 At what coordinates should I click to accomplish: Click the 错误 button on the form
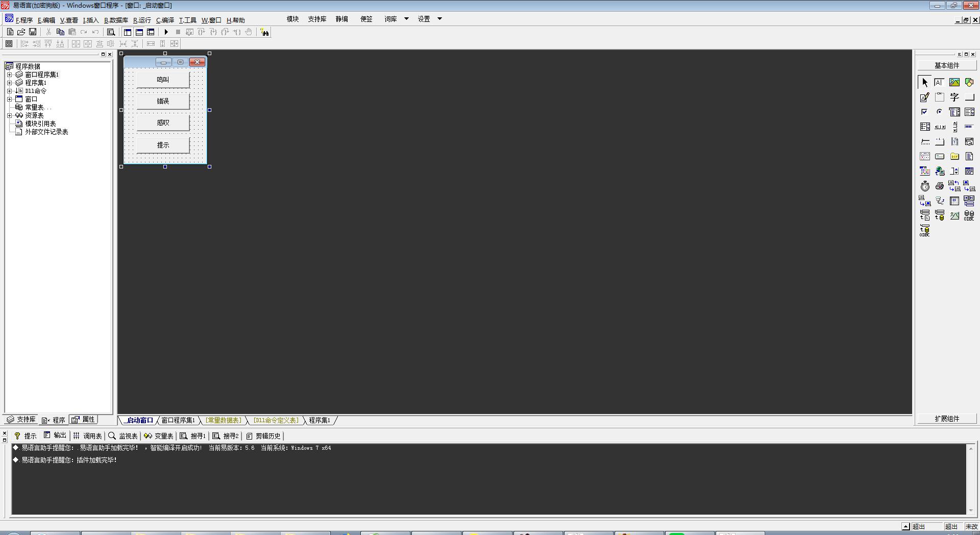(163, 101)
